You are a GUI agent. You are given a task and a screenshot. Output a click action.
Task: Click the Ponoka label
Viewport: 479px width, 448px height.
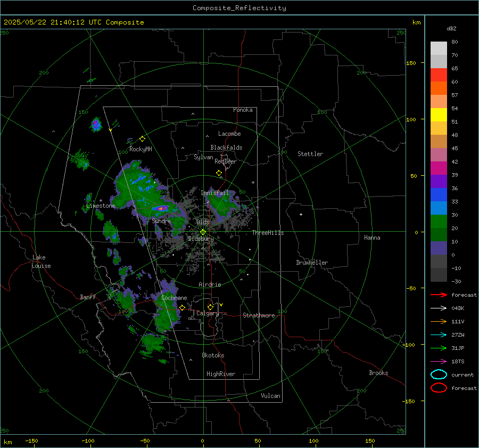(243, 110)
